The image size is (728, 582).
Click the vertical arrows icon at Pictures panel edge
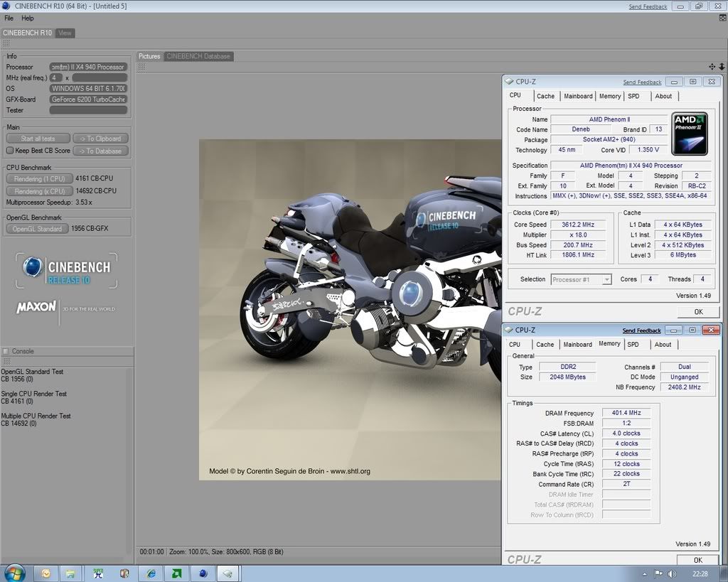point(722,67)
